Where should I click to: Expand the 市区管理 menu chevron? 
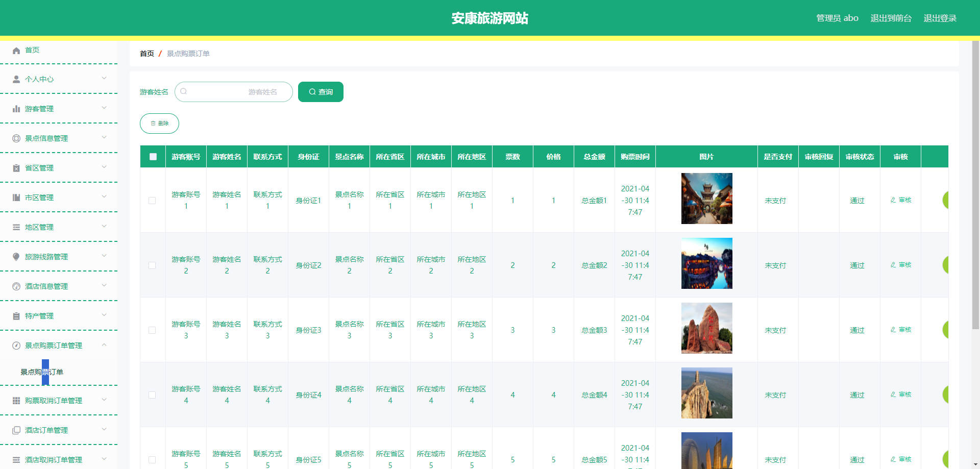104,196
